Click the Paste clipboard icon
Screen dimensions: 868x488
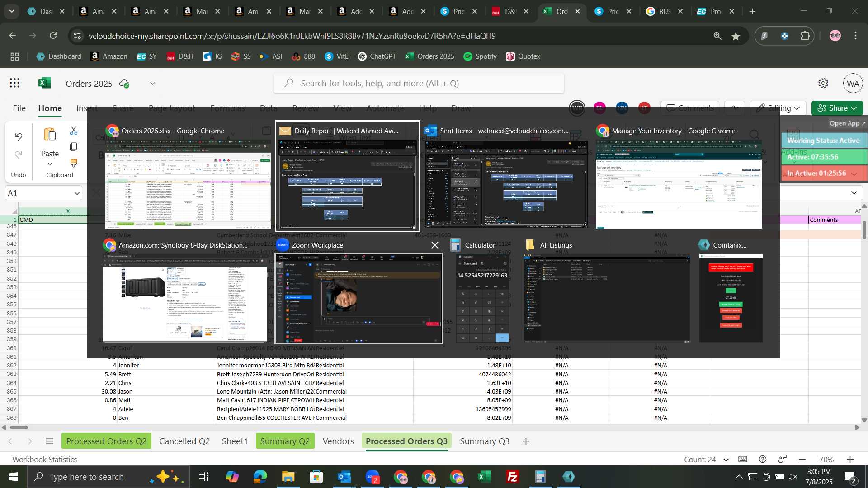pyautogui.click(x=50, y=135)
